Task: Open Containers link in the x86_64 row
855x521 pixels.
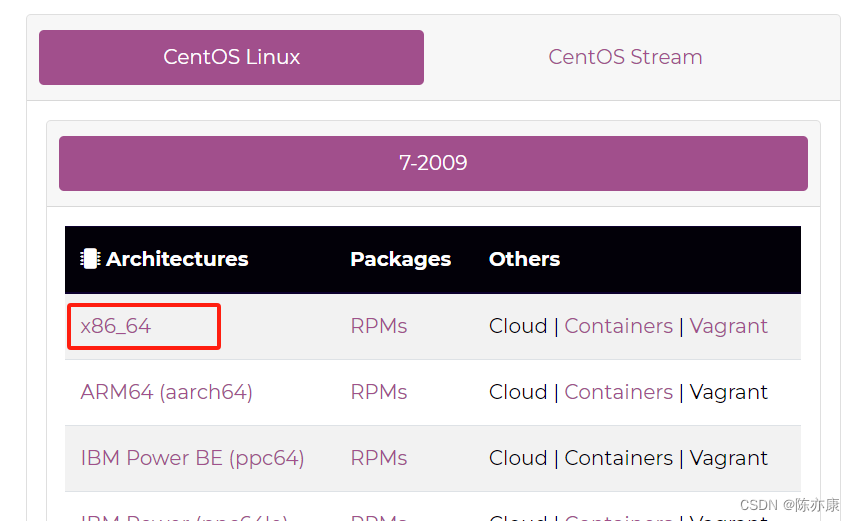Action: click(618, 326)
